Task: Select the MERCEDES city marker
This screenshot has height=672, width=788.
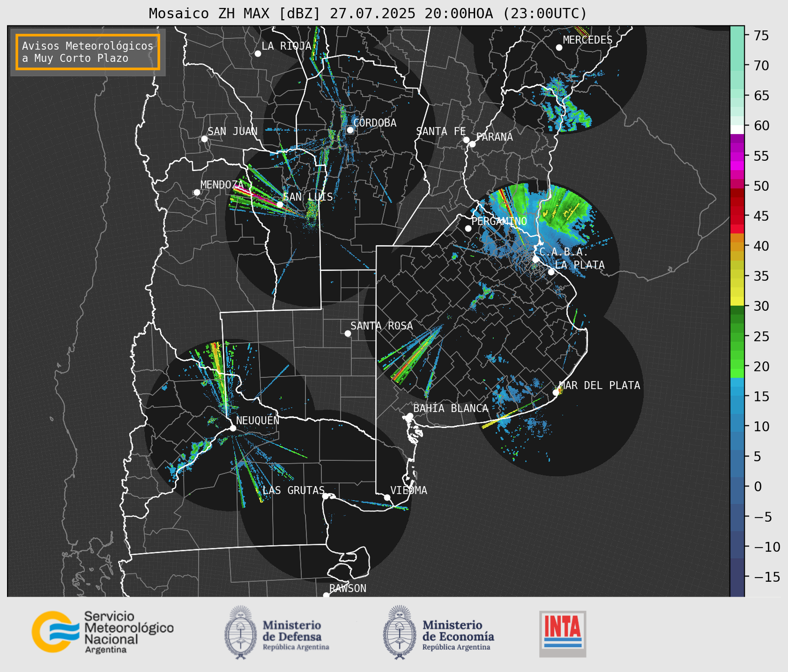Action: click(559, 48)
